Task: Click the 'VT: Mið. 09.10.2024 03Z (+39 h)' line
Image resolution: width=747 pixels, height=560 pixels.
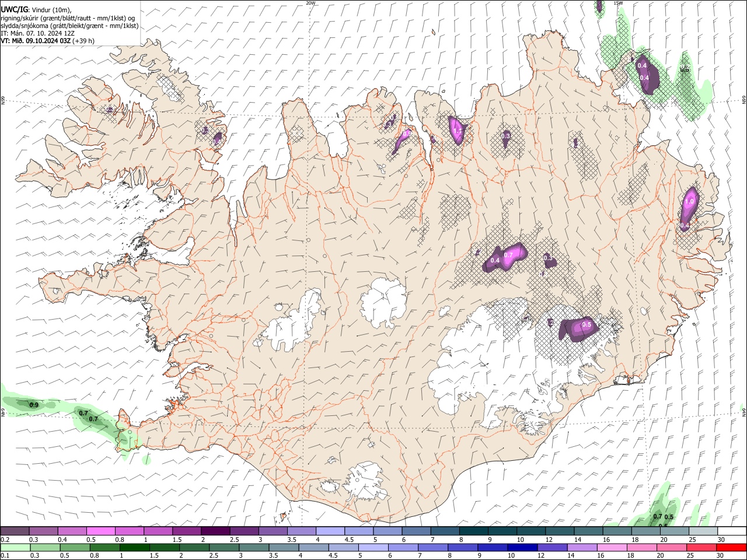Action: [x=47, y=41]
